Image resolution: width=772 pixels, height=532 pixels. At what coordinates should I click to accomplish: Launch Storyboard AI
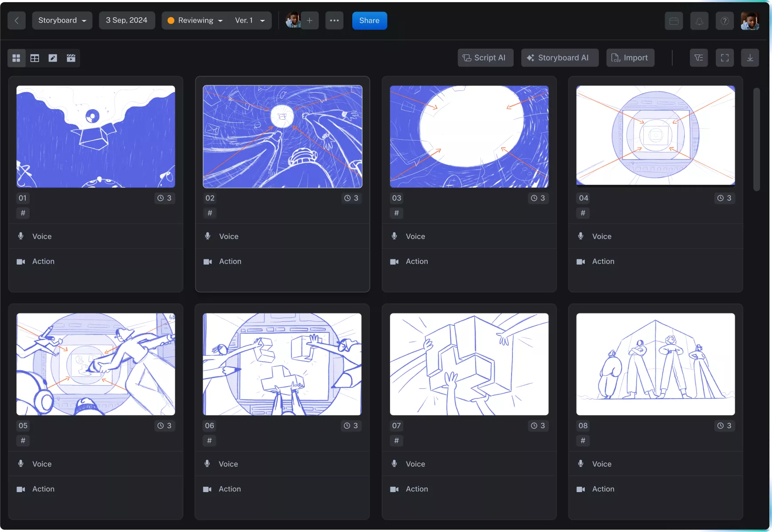tap(559, 58)
